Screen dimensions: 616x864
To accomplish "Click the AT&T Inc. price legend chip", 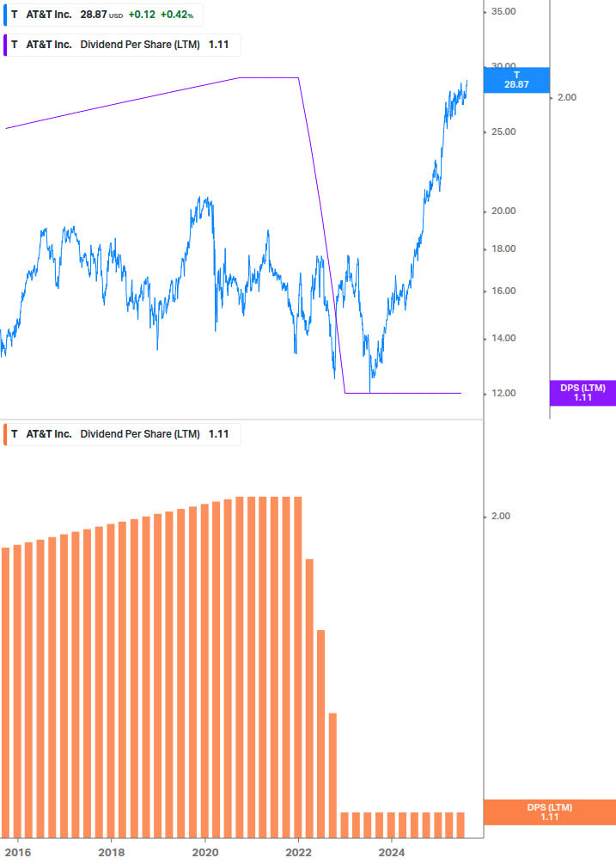I will [x=103, y=15].
